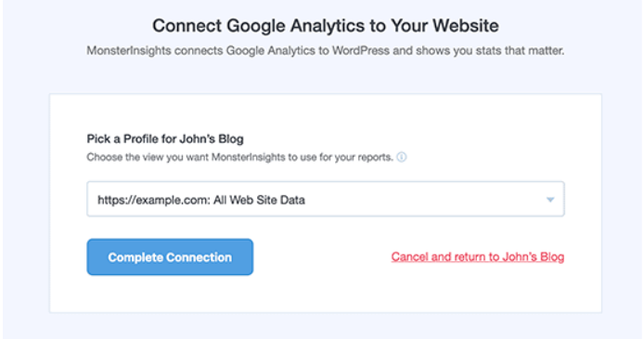Click the Complete Connection button
The image size is (644, 339).
pyautogui.click(x=170, y=257)
